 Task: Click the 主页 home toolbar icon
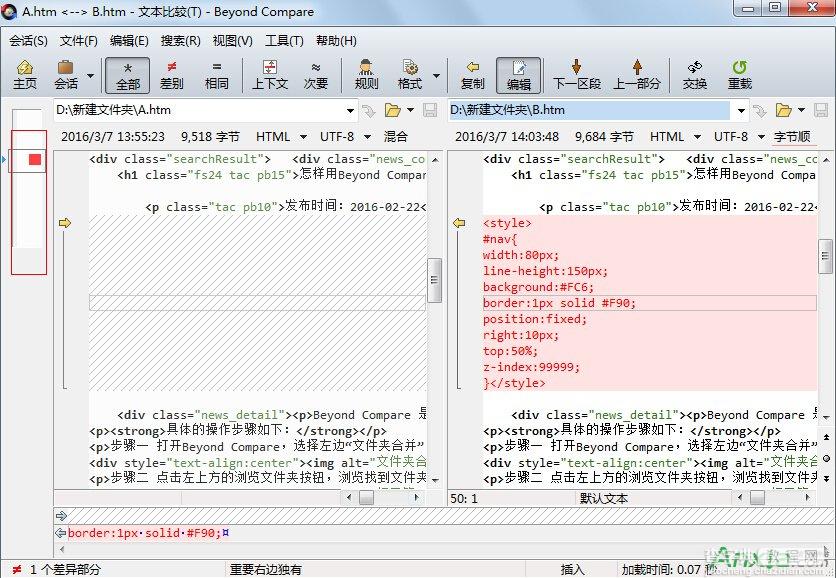coord(25,75)
